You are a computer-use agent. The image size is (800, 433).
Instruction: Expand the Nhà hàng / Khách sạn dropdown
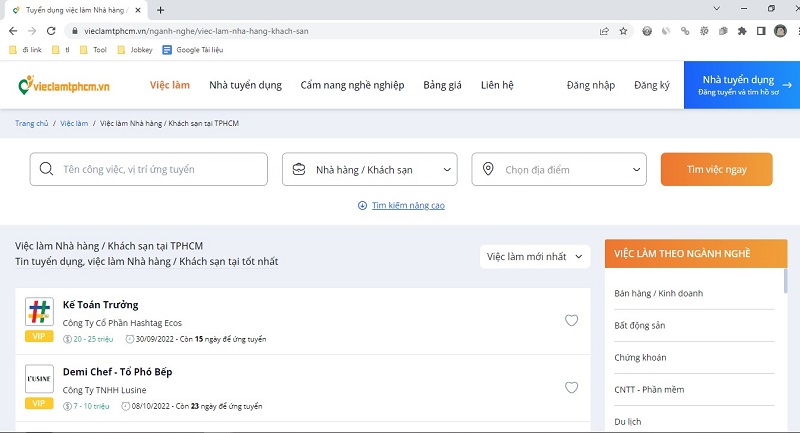pyautogui.click(x=369, y=169)
